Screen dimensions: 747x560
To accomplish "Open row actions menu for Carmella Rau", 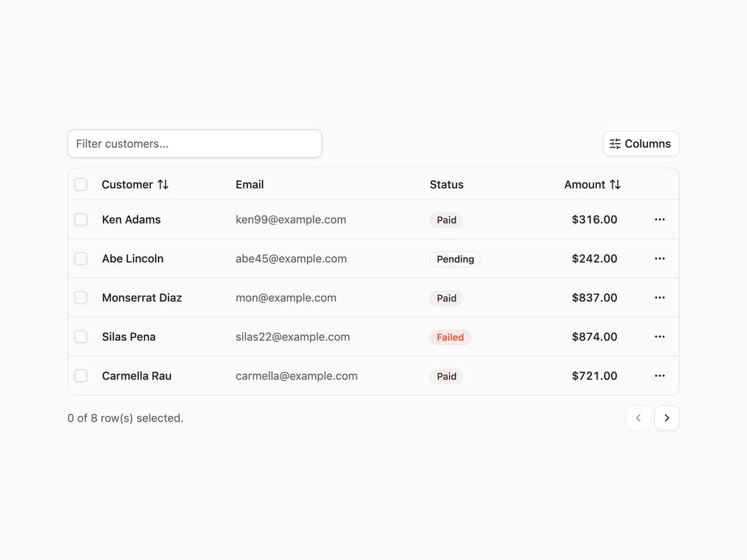I will (659, 375).
